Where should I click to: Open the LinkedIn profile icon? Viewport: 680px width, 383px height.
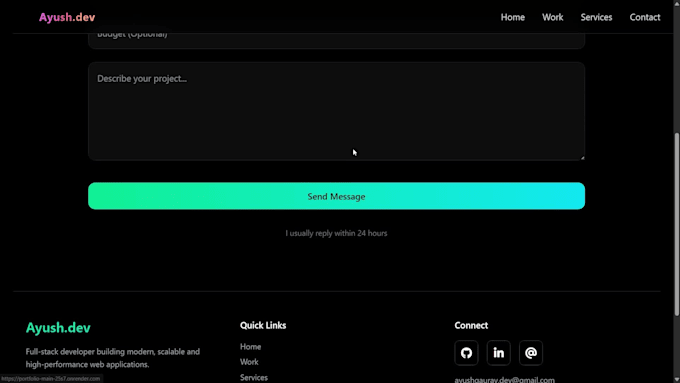click(x=498, y=353)
